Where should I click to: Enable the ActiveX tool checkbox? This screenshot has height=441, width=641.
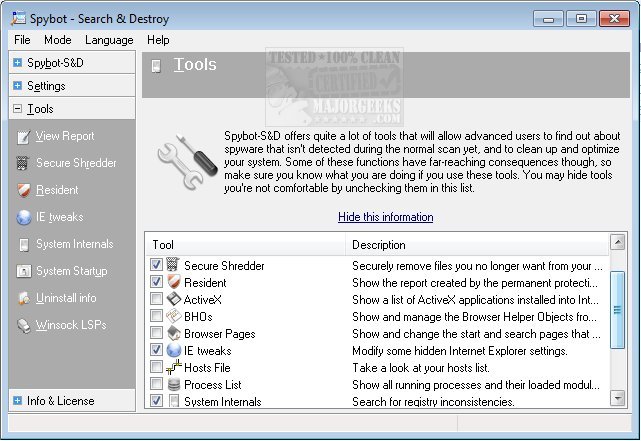coord(156,299)
